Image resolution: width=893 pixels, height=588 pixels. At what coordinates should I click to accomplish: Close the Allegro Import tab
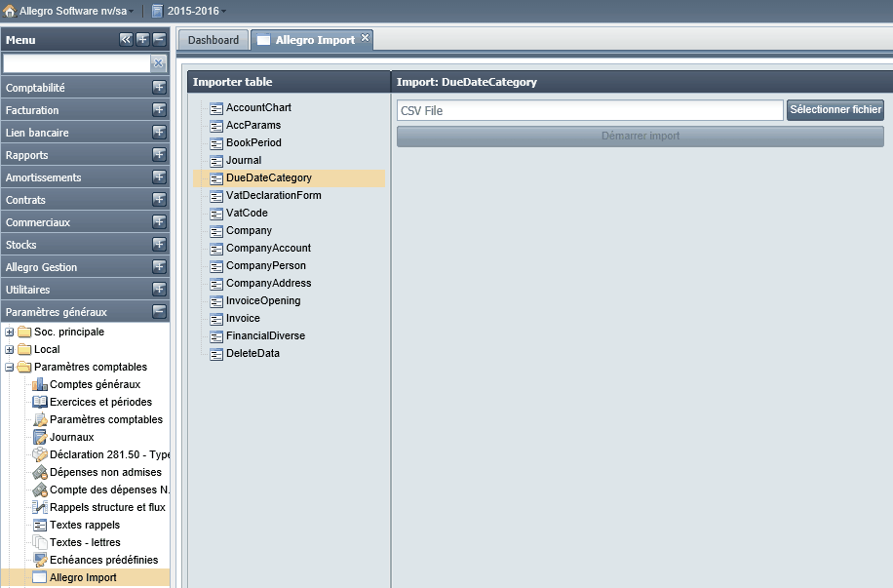point(365,38)
